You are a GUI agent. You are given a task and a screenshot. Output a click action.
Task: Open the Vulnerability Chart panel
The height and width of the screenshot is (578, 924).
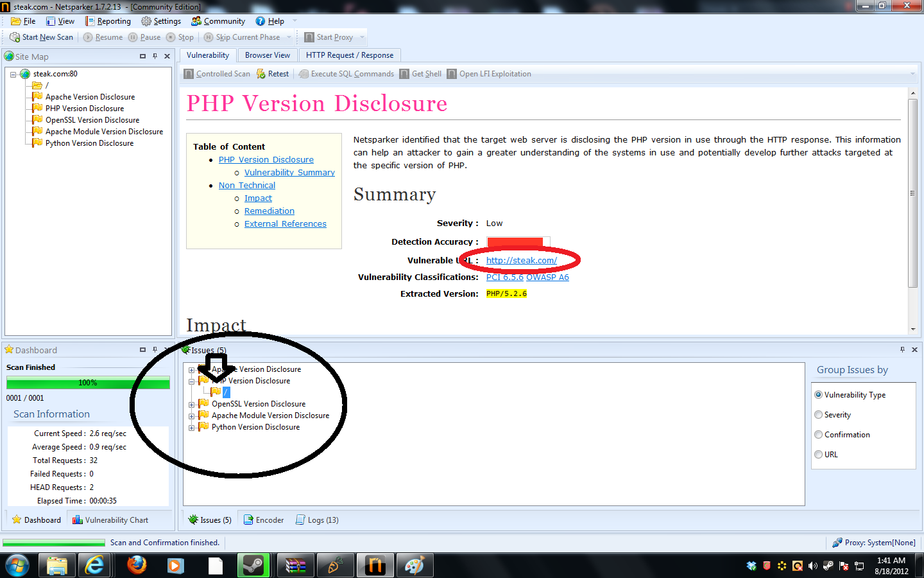tap(110, 520)
